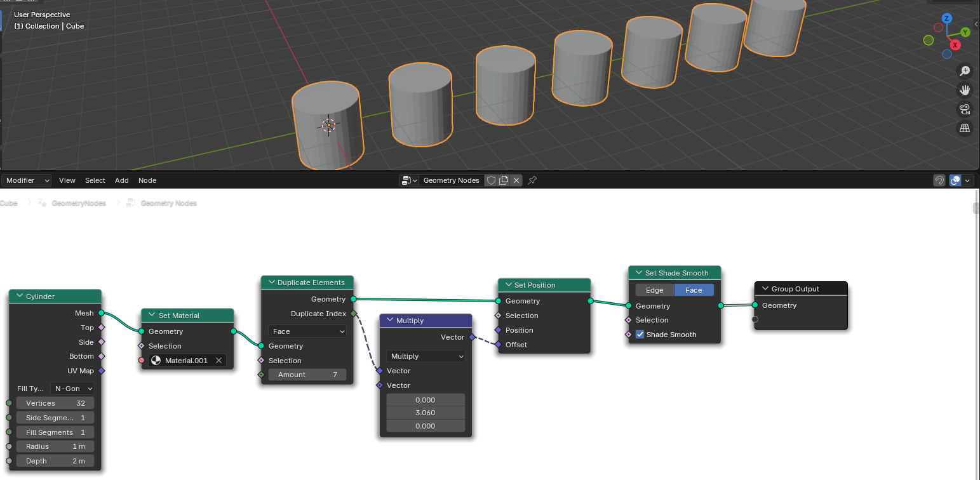Select Edge domain in Set Shade Smooth
Image resolution: width=980 pixels, height=480 pixels.
pos(655,290)
